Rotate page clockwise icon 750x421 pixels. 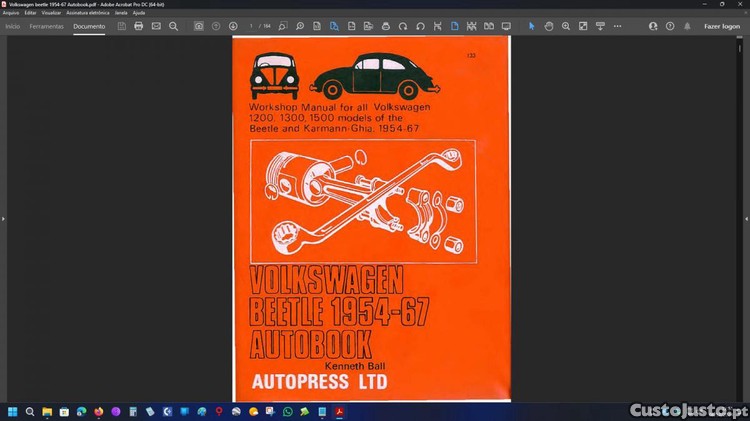(x=403, y=26)
